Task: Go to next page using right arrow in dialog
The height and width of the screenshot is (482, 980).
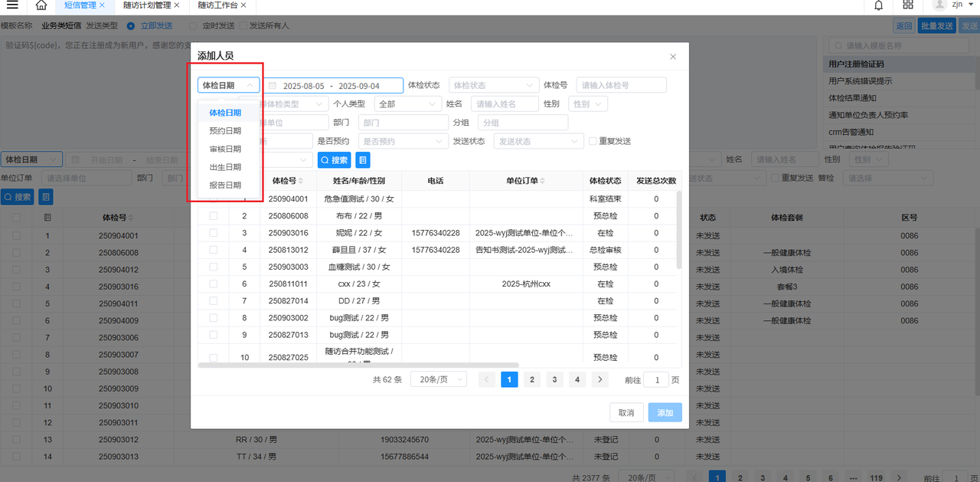Action: 600,379
